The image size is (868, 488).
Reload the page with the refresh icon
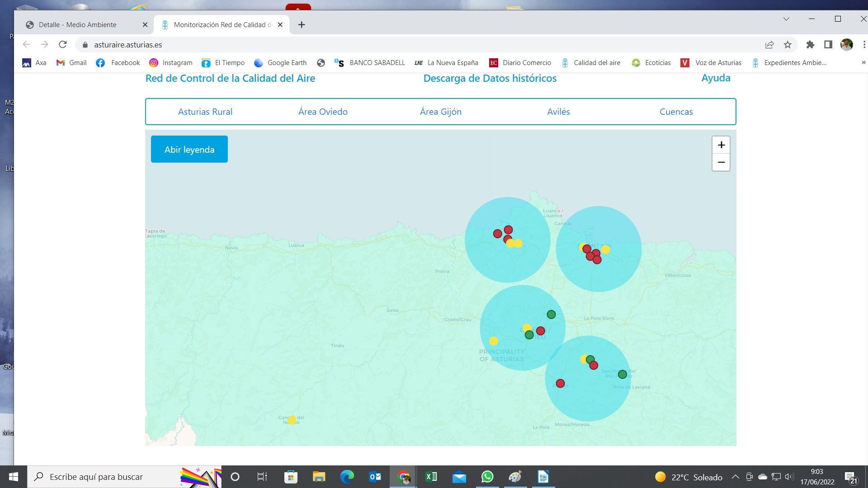pos(63,44)
